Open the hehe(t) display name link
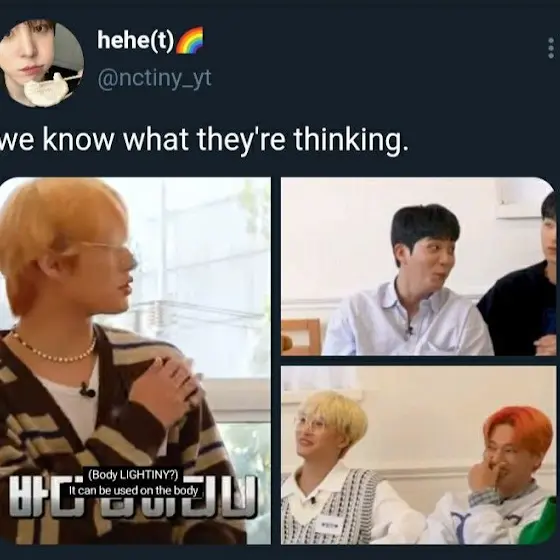Viewport: 560px width, 560px height. click(x=135, y=40)
